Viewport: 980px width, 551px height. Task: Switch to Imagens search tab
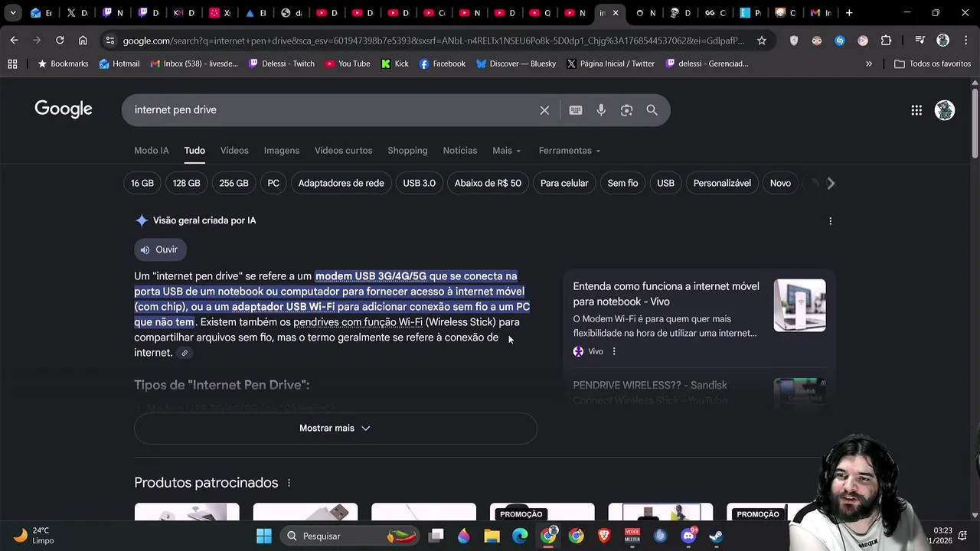[x=282, y=151]
